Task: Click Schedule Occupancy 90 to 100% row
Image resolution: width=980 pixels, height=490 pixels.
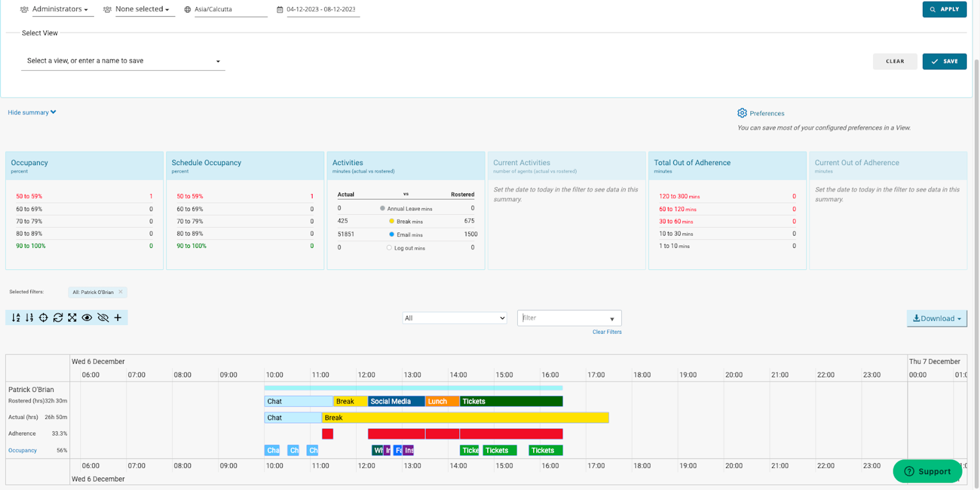Action: [x=245, y=246]
